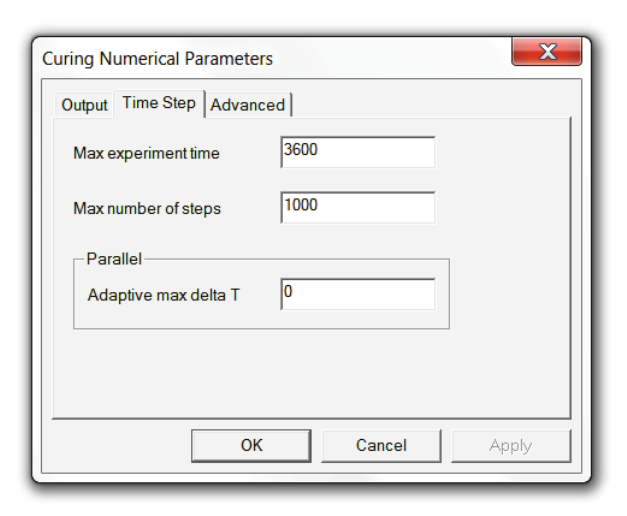
Task: Close the Curing Numerical Parameters dialog
Action: [547, 53]
